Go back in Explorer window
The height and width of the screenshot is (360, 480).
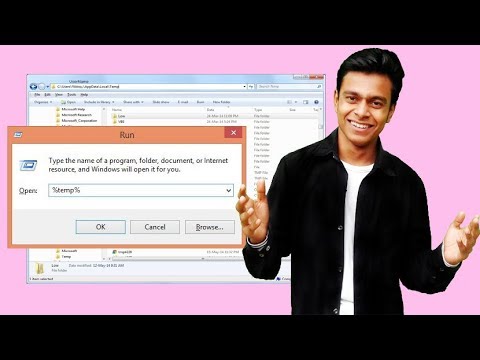pos(33,87)
